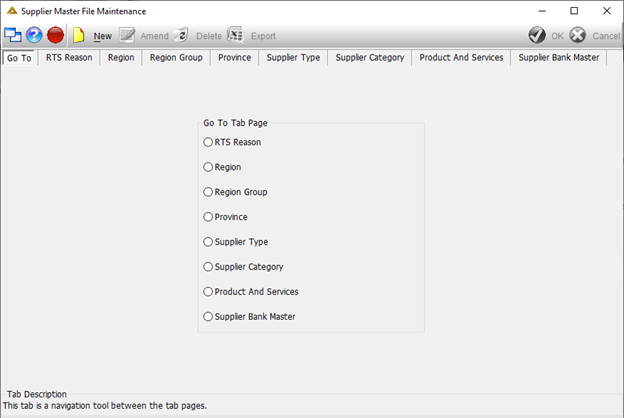Click the yellow New document icon

(x=78, y=35)
